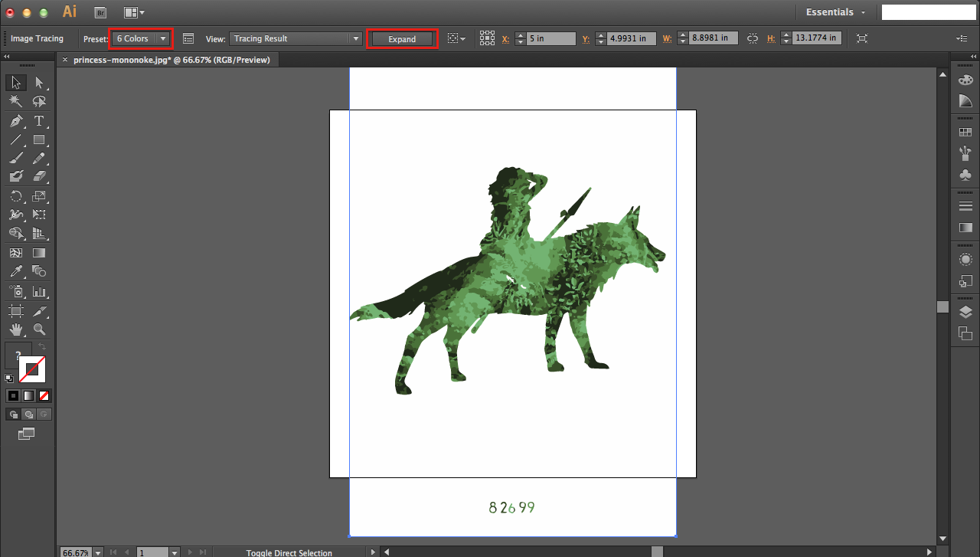The image size is (980, 557).
Task: Click the Expand button
Action: click(x=402, y=39)
